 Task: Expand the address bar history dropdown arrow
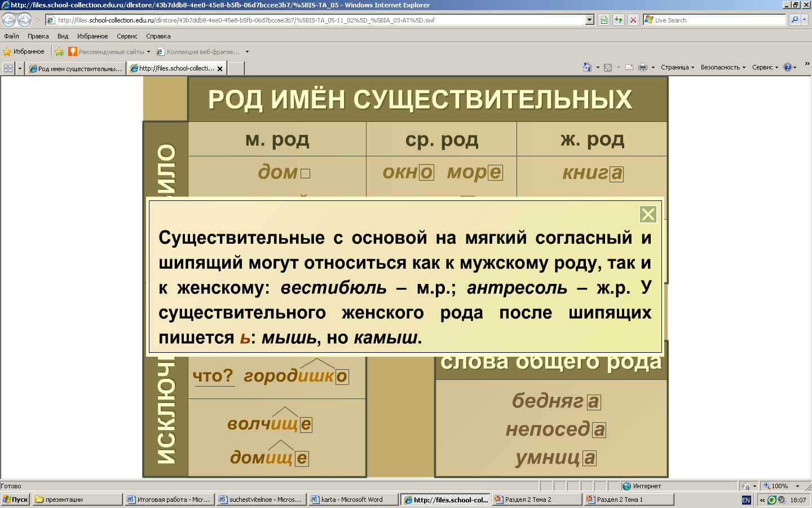(x=590, y=20)
